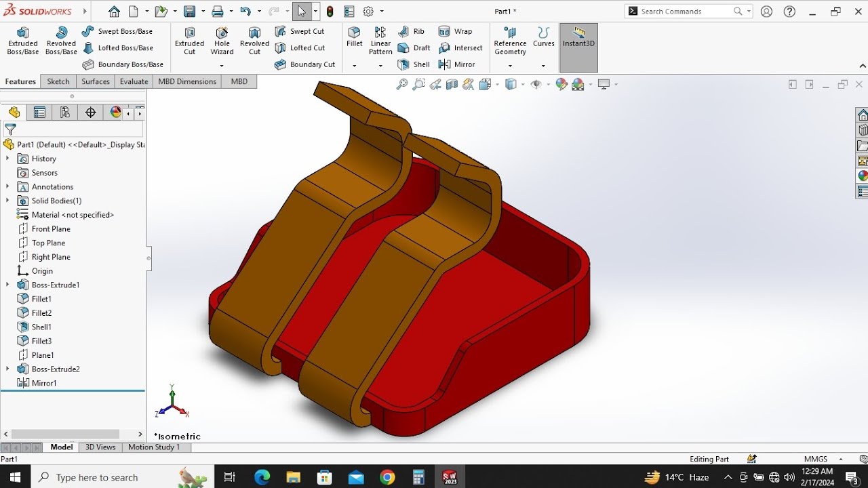Select the Wrap feature tool
Image resolution: width=868 pixels, height=488 pixels.
tap(456, 31)
